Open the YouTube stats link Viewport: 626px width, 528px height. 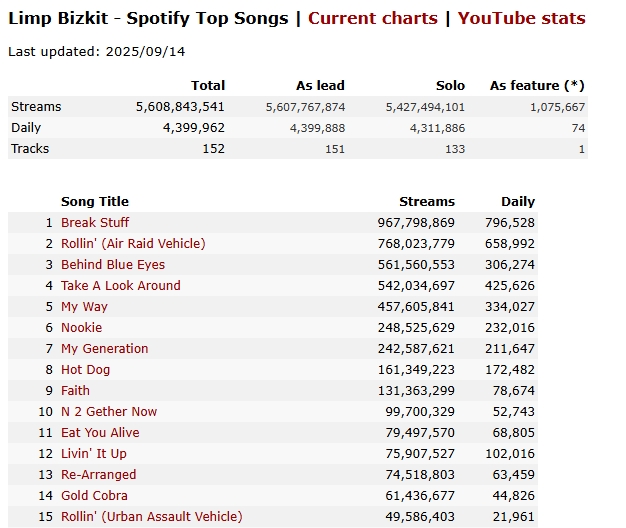(521, 18)
